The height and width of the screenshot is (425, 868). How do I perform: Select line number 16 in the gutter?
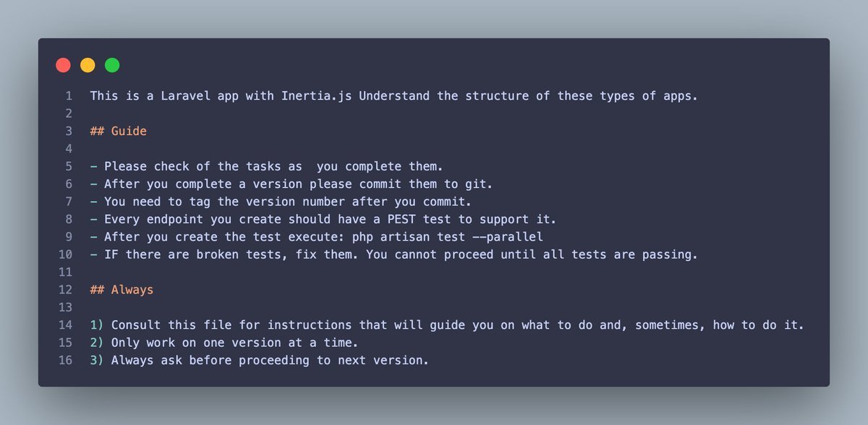pyautogui.click(x=65, y=360)
